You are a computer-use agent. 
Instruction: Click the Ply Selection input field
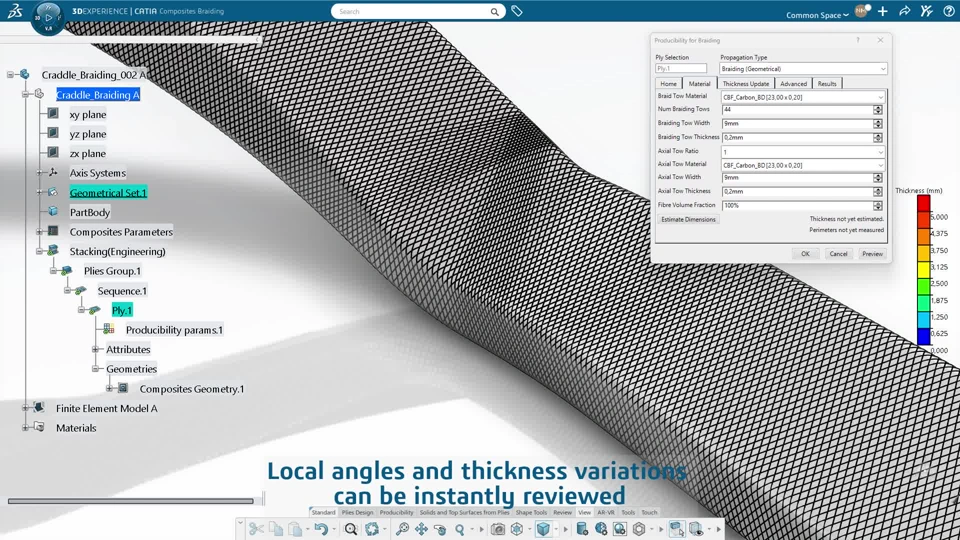pyautogui.click(x=681, y=69)
